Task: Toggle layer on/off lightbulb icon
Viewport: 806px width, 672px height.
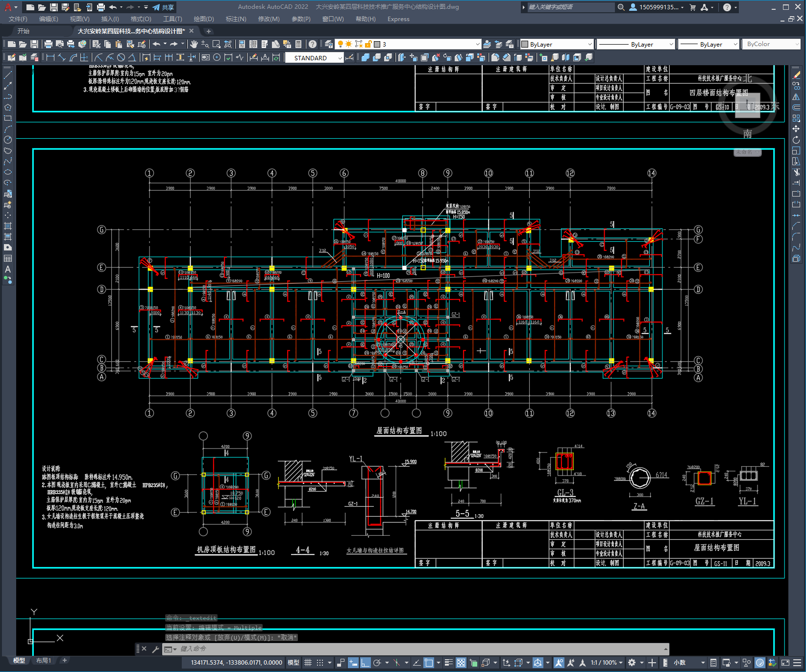Action: pyautogui.click(x=340, y=44)
